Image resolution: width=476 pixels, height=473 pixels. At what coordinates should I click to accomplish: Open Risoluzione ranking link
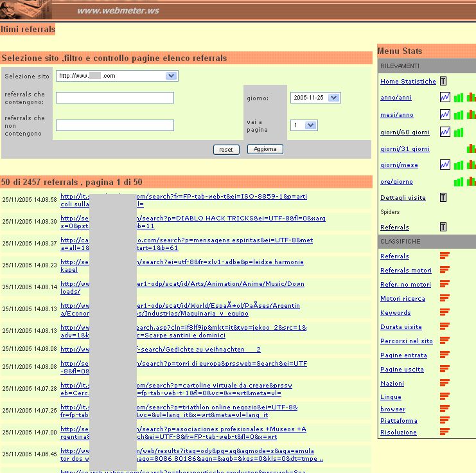pos(398,433)
